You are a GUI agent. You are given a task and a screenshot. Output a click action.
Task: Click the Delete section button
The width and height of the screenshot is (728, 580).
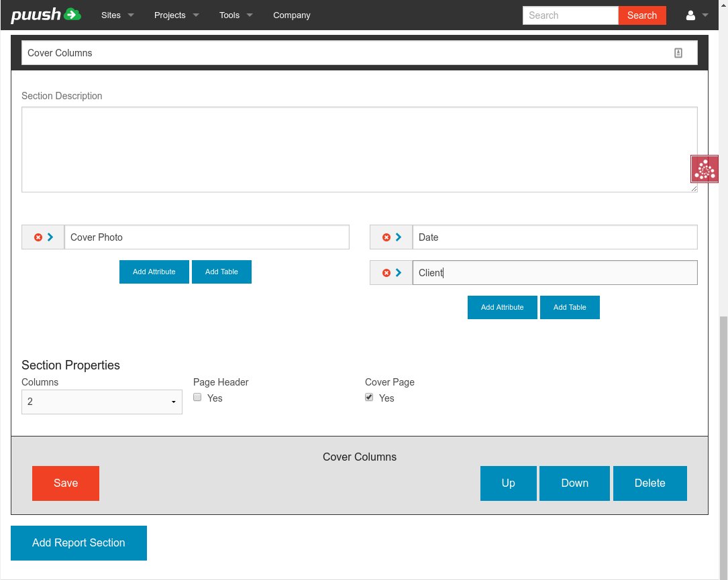pyautogui.click(x=649, y=483)
